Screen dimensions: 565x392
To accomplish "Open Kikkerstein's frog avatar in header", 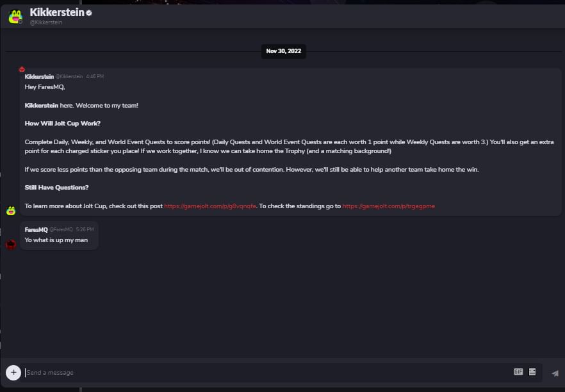I will [x=15, y=17].
